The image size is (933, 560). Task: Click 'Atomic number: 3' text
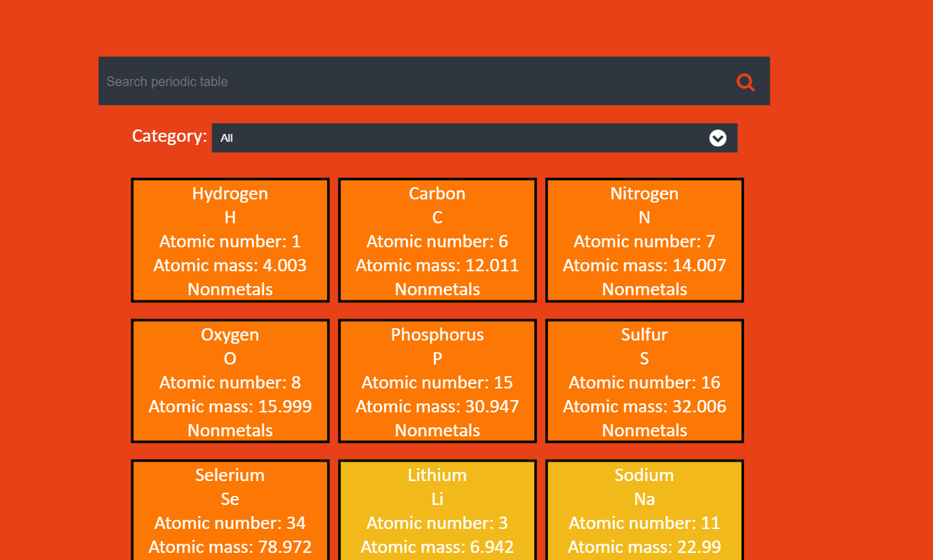coord(437,523)
